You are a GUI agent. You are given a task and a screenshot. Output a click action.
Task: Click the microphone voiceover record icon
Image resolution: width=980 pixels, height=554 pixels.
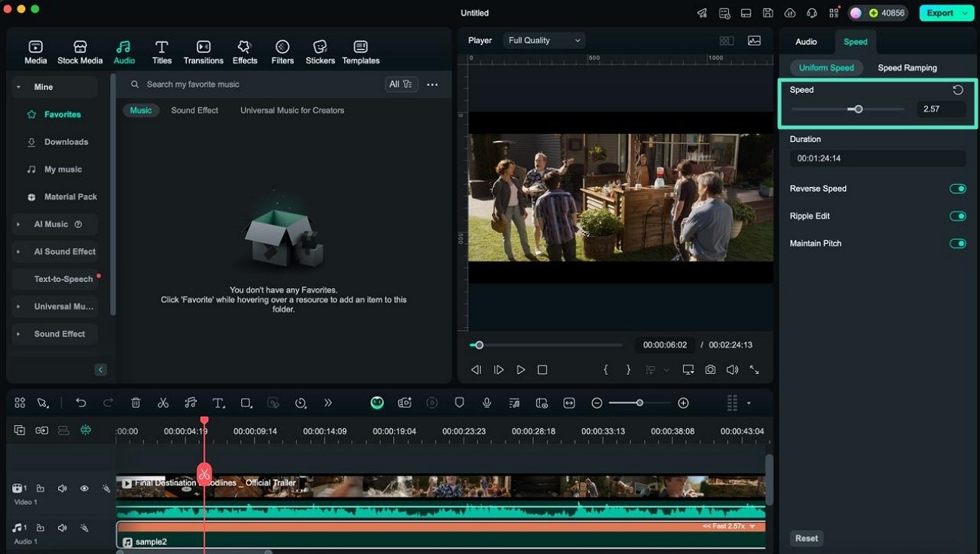pyautogui.click(x=487, y=403)
